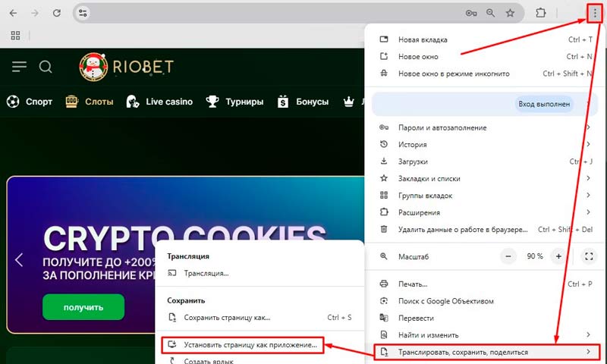The width and height of the screenshot is (607, 364).
Task: Open Новое окно в режиме инкогнито
Action: click(486, 74)
